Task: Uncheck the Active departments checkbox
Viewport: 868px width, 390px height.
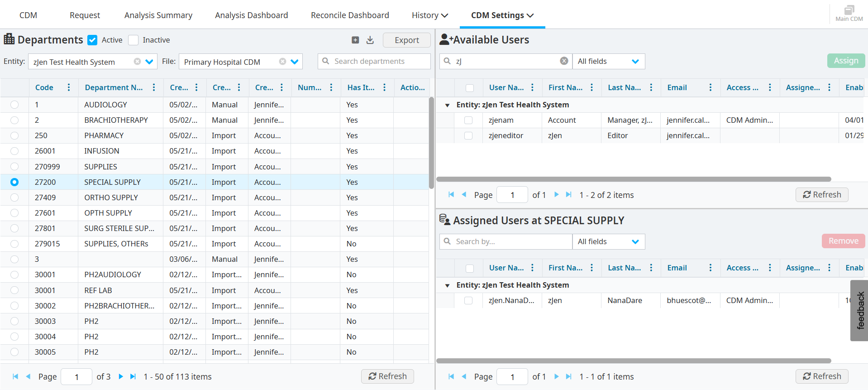Action: [x=92, y=40]
